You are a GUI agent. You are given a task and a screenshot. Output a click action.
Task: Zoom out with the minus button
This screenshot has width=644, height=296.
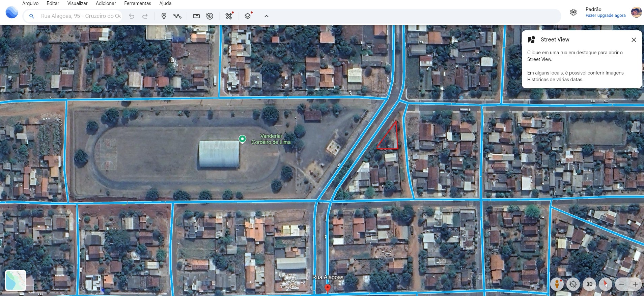(x=622, y=284)
